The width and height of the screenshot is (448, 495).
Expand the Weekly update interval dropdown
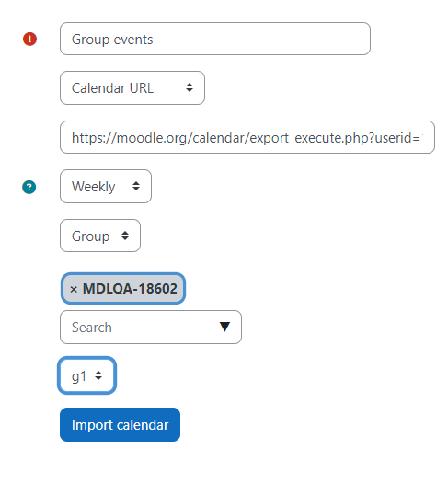(x=106, y=186)
